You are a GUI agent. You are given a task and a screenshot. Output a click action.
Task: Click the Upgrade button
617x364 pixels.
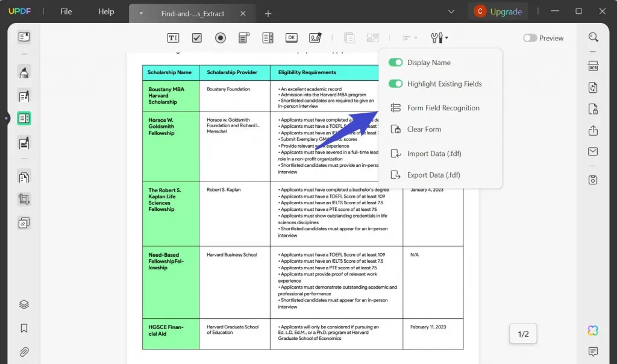498,11
